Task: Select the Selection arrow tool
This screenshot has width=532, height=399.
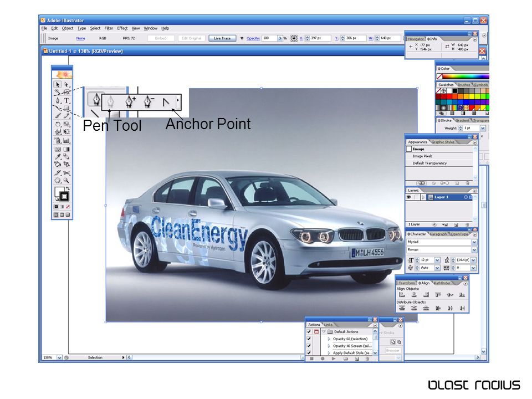Action: (x=57, y=84)
